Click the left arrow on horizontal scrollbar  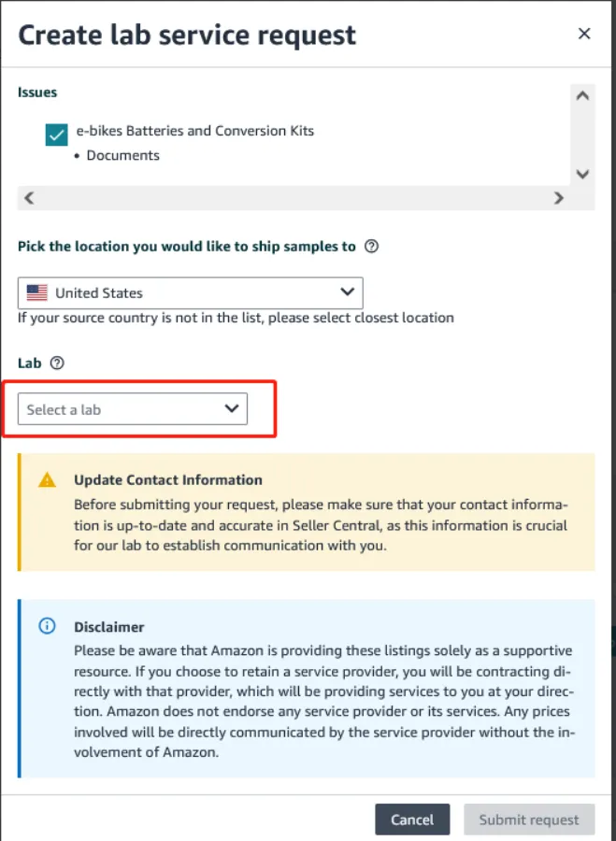(x=28, y=198)
